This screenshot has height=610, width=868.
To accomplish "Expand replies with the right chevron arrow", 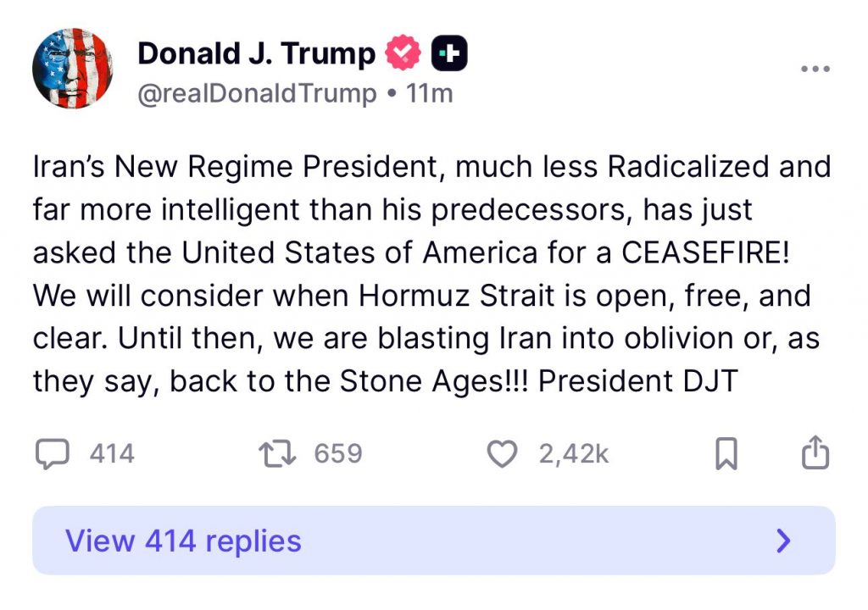I will [784, 541].
